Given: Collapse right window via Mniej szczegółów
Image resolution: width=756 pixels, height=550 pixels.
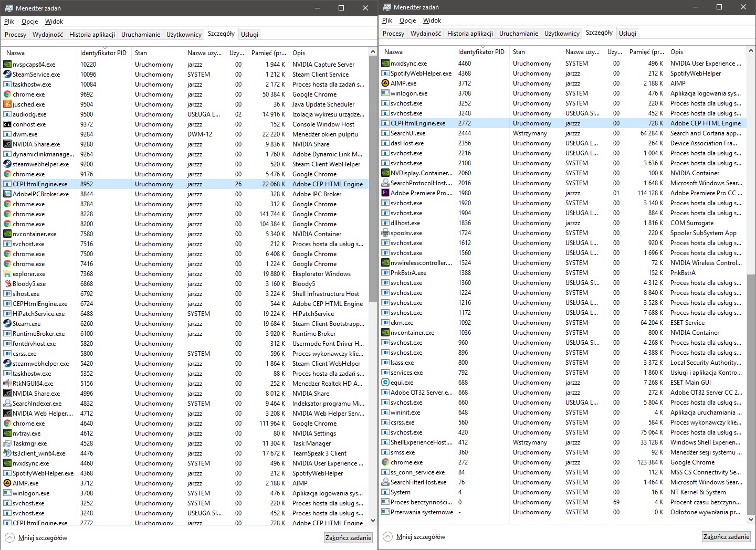Looking at the screenshot, I should tap(414, 537).
